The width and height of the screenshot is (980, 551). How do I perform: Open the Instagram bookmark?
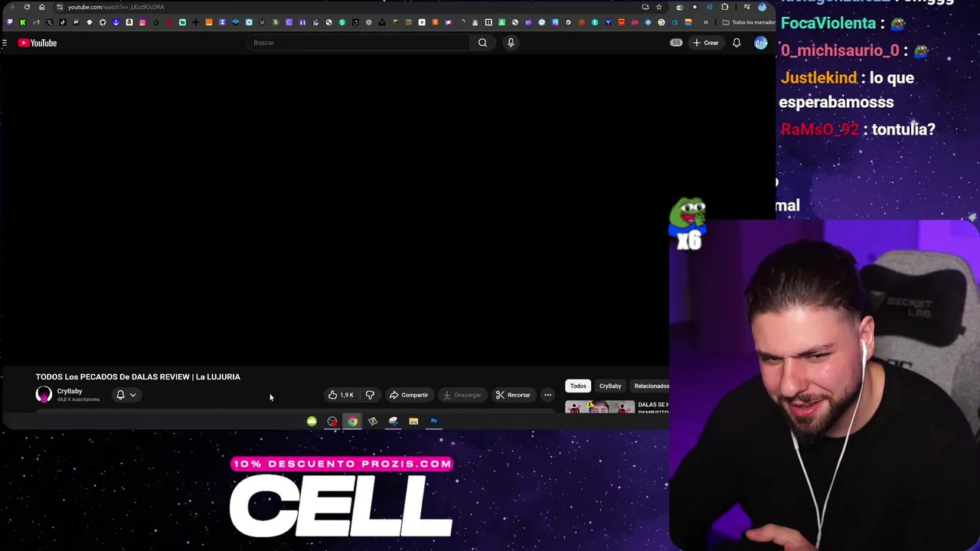(142, 22)
